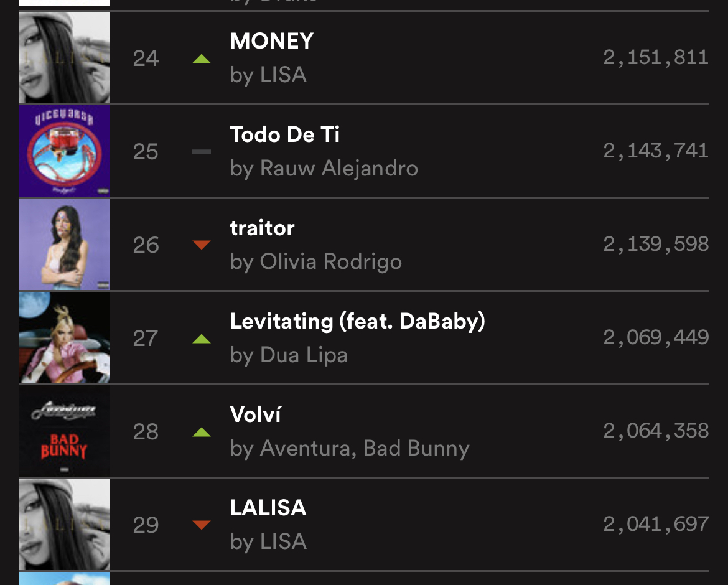Click the green up arrow beside Volví
The image size is (728, 585).
click(x=202, y=433)
